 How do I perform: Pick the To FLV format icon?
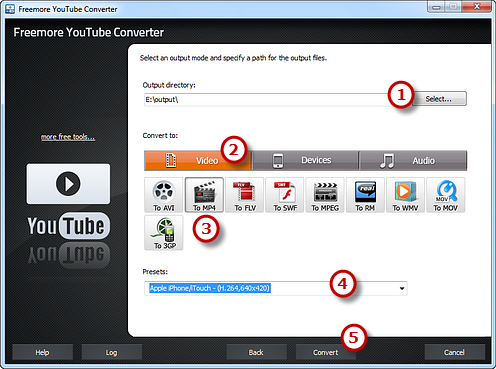click(x=245, y=195)
